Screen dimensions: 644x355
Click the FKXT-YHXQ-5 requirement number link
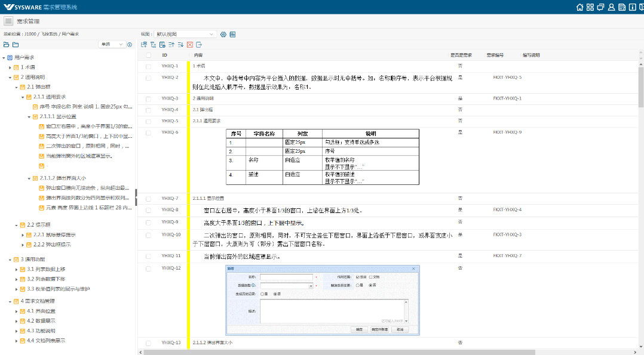(507, 78)
